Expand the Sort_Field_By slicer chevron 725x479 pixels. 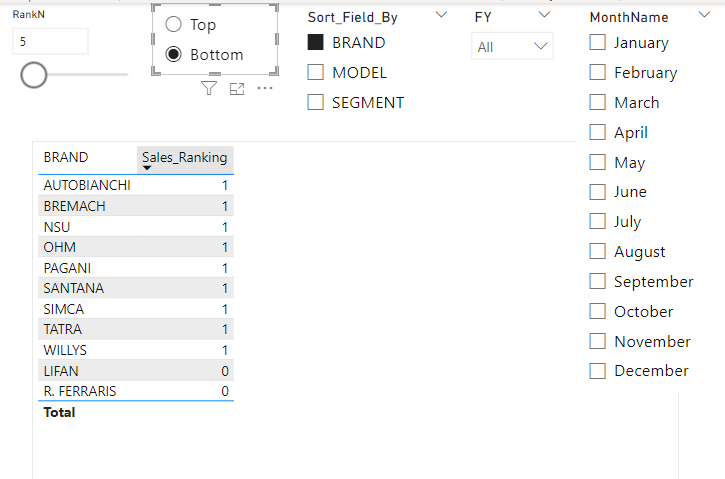coord(441,15)
